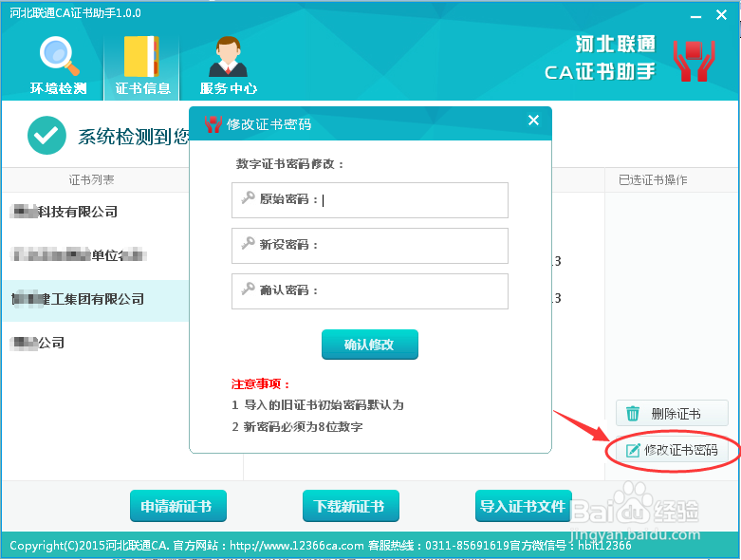Close the 河北联通CA证书助手 main window

721,15
